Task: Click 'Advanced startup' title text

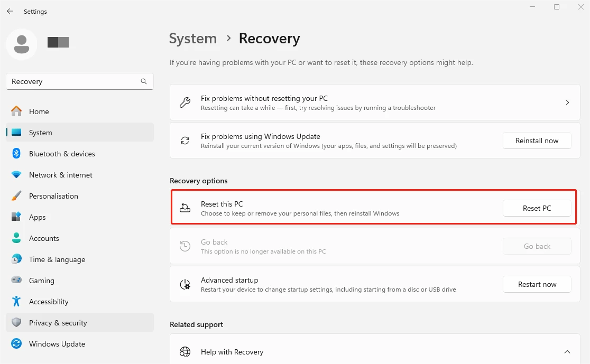Action: [x=229, y=280]
